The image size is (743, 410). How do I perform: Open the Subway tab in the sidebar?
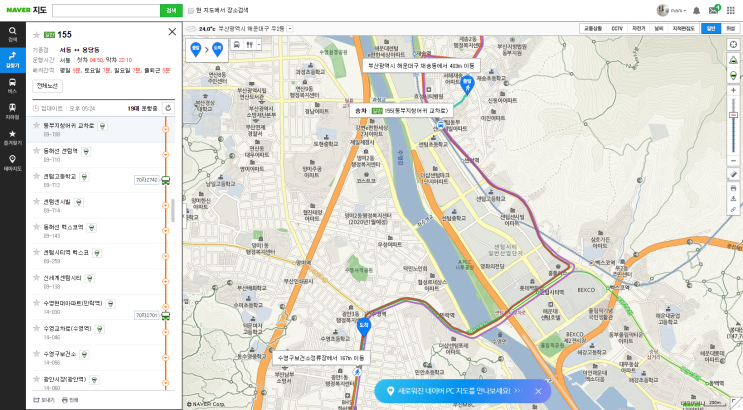click(12, 111)
